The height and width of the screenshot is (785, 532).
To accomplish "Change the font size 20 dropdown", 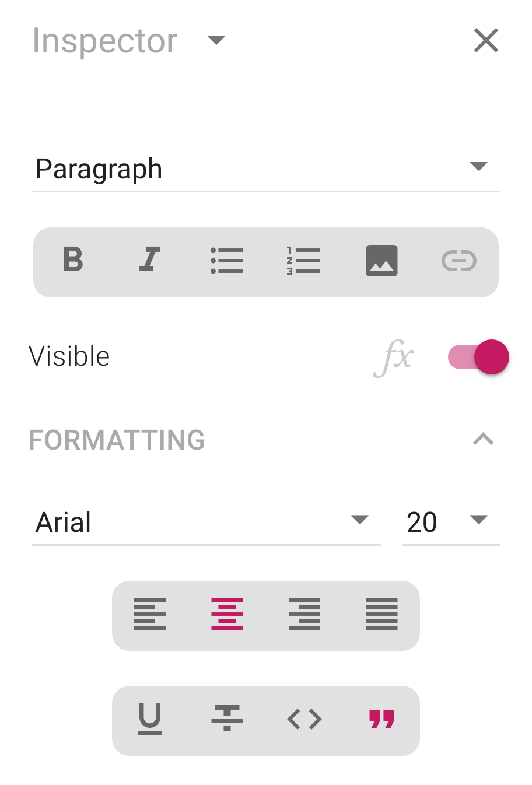I will [452, 522].
